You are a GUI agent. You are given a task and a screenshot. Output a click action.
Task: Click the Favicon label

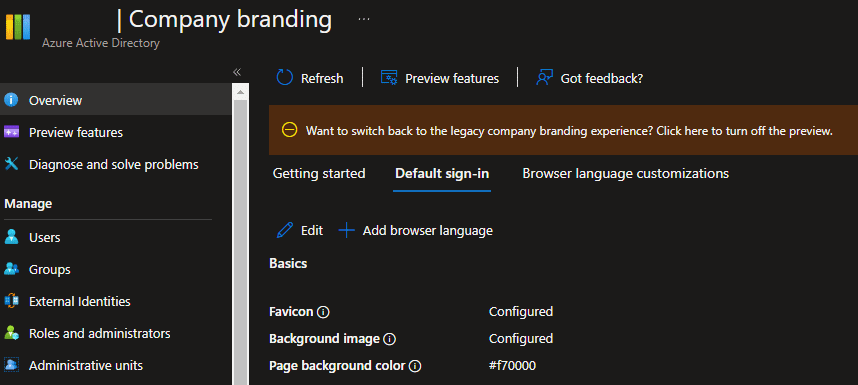[291, 312]
